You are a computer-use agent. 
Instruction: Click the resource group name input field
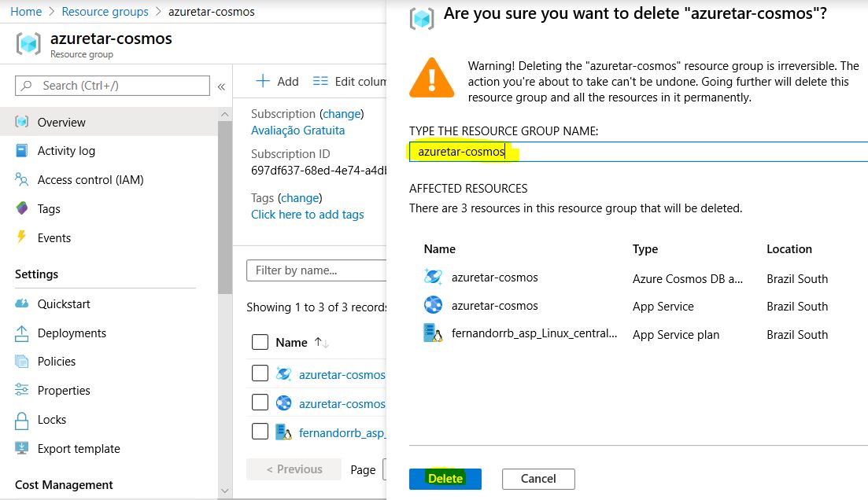tap(638, 152)
